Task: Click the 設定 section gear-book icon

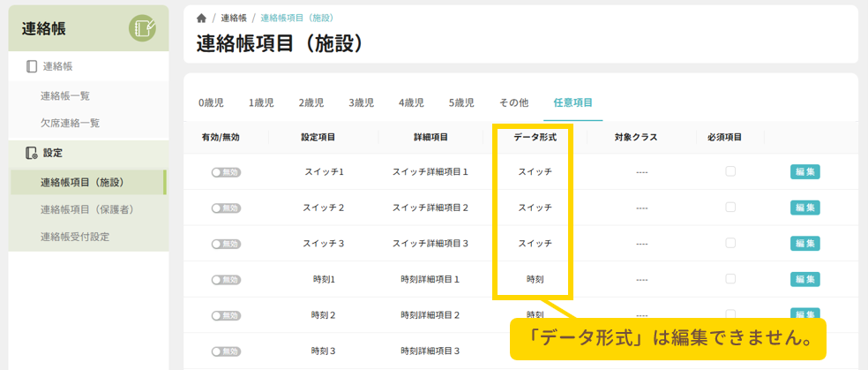Action: [32, 153]
